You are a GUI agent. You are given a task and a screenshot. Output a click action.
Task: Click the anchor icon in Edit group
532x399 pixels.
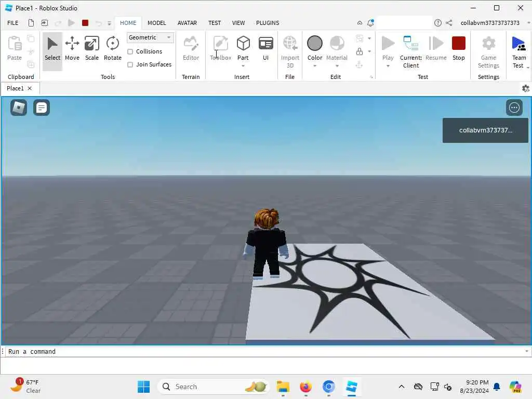coord(360,64)
